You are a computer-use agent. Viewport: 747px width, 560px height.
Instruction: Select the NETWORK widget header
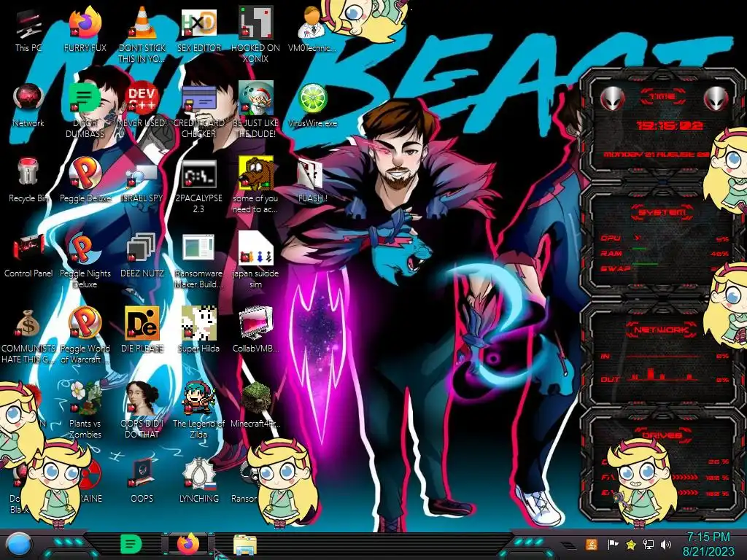[661, 329]
